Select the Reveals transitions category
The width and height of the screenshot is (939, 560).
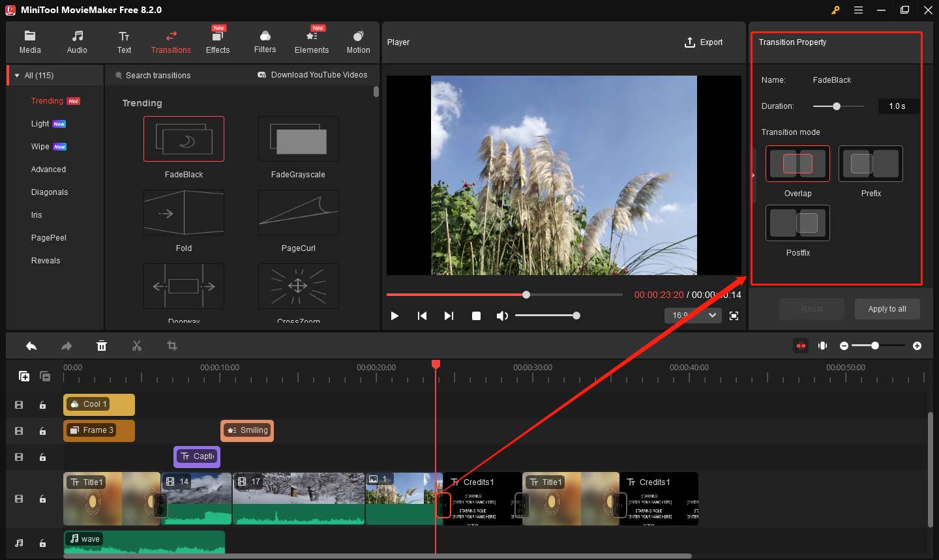click(46, 261)
